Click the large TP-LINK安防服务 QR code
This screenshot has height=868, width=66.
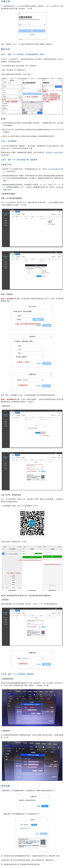33,523
